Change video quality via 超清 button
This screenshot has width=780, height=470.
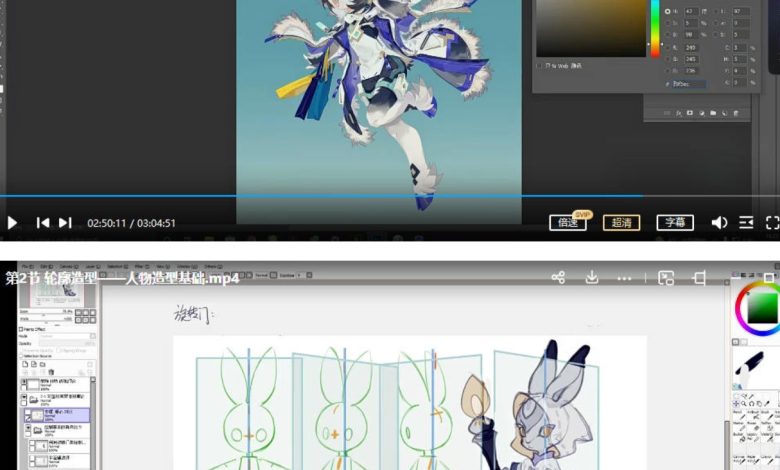(621, 222)
